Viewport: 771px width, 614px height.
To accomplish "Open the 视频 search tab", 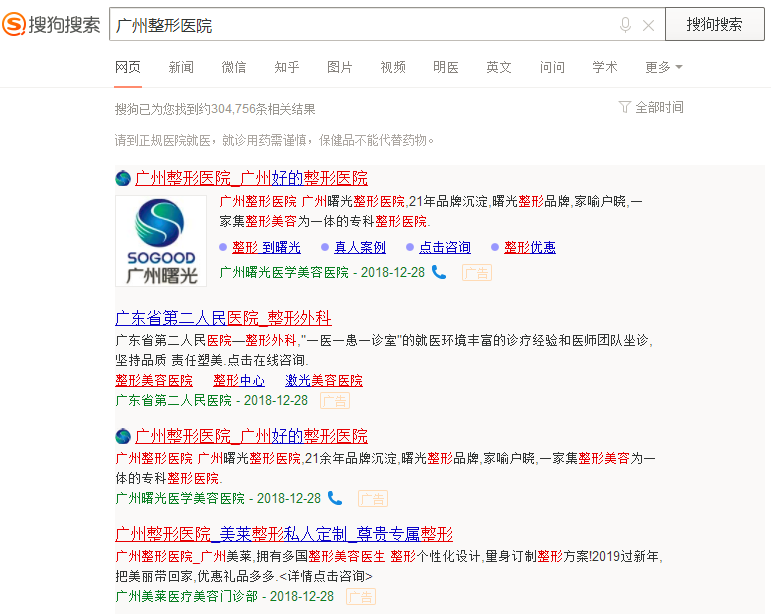I will pos(393,67).
